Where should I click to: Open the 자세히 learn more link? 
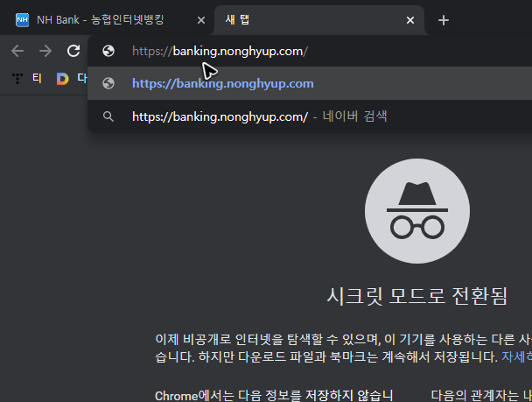[517, 356]
